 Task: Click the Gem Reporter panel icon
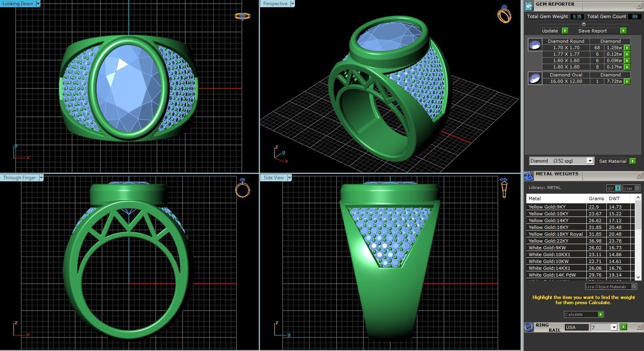pos(528,6)
